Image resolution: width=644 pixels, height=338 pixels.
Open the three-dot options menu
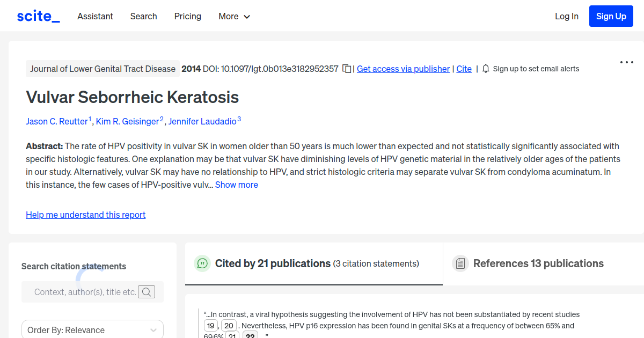626,62
